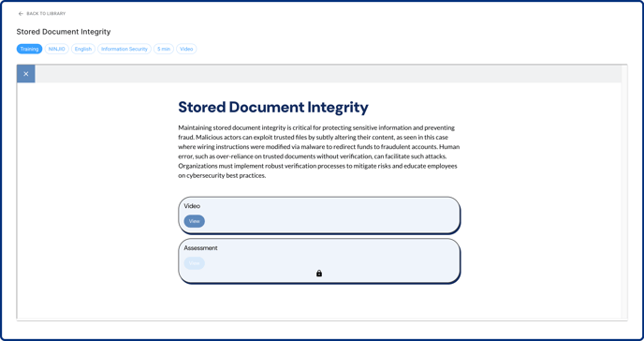Click the Information Security tag
644x341 pixels.
(124, 49)
